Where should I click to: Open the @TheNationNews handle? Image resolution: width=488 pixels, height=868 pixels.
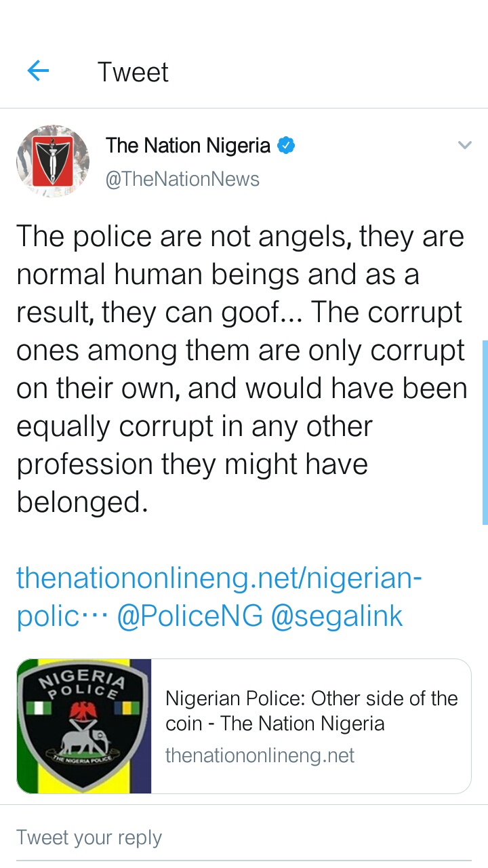(182, 179)
